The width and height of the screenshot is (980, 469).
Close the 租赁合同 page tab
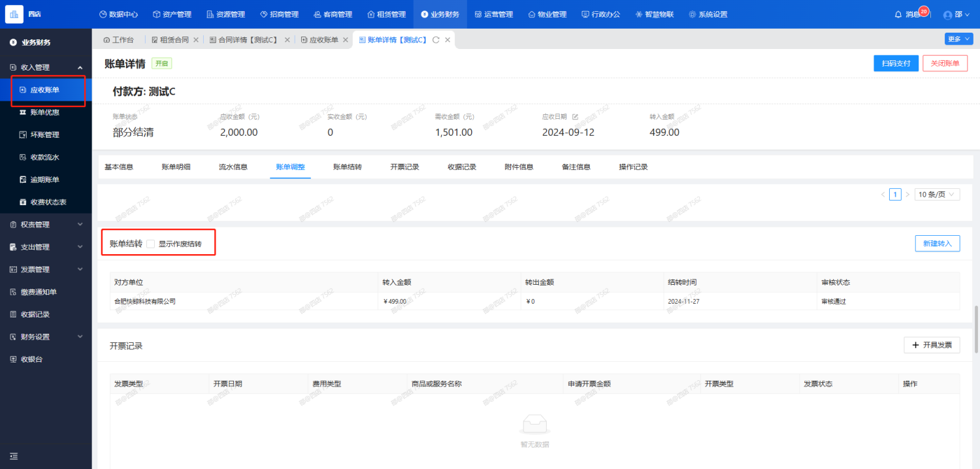(x=196, y=40)
